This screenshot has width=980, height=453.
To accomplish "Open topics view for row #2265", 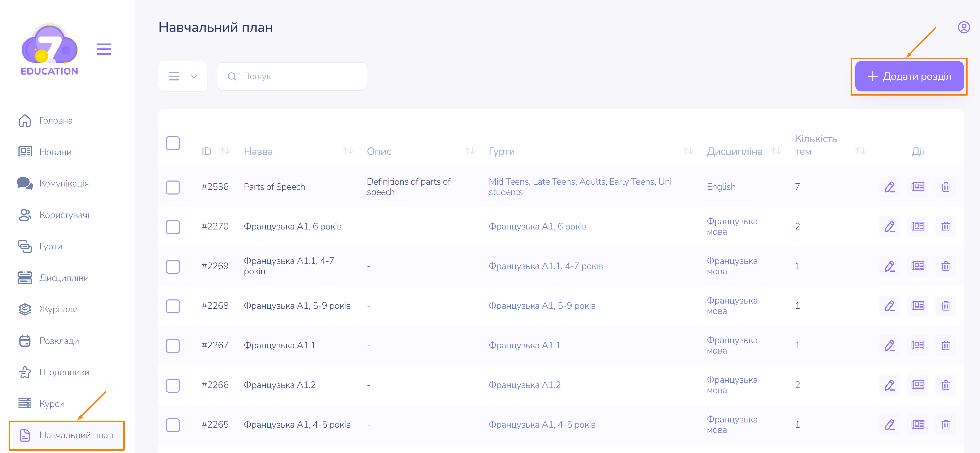I will click(x=918, y=425).
